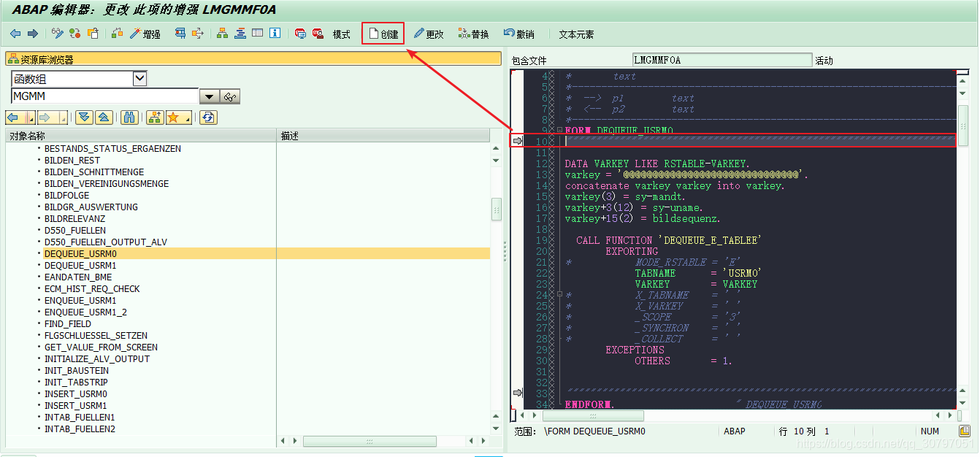The image size is (980, 457).
Task: Click the 增强 magic wand button
Action: [x=145, y=34]
